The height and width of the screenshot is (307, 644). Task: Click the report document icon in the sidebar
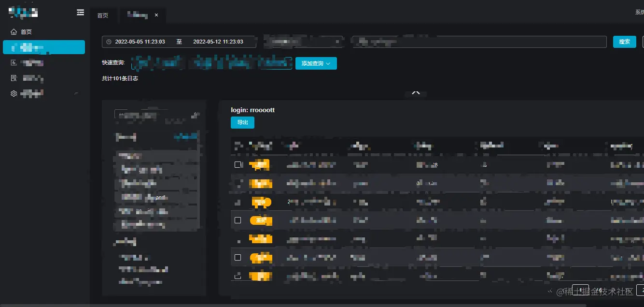point(14,78)
